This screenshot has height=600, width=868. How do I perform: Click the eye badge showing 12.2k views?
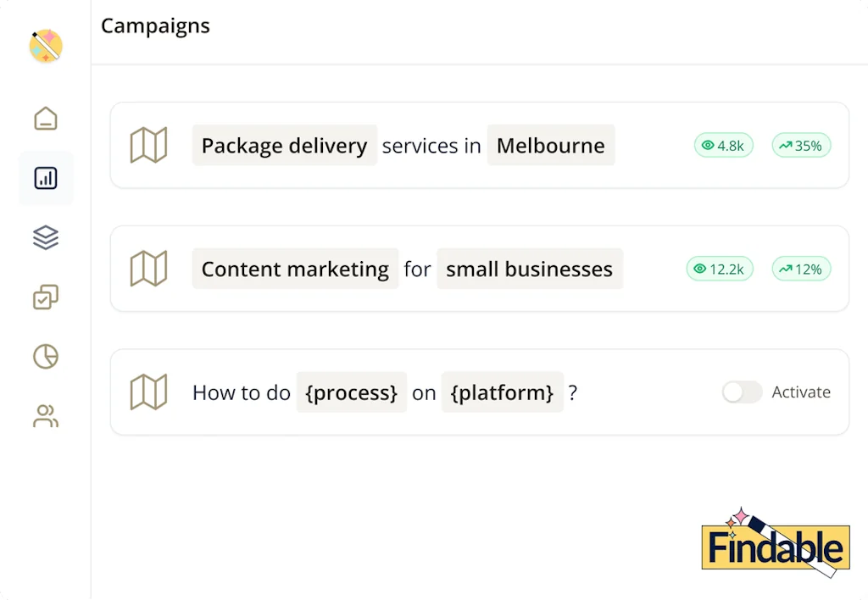tap(719, 268)
